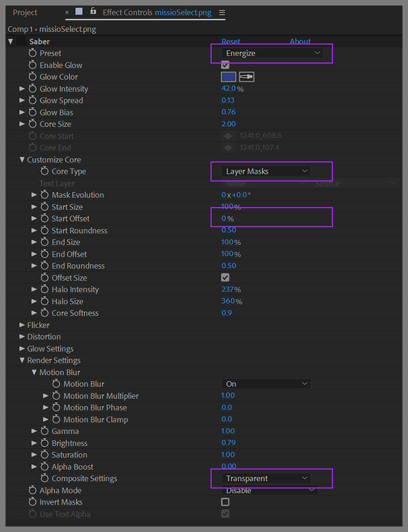Image resolution: width=408 pixels, height=532 pixels.
Task: Click the Glow Color eyedropper icon
Action: pyautogui.click(x=246, y=77)
